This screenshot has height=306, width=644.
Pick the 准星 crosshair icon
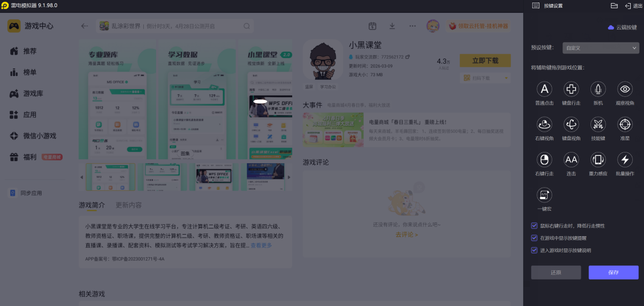(x=625, y=124)
